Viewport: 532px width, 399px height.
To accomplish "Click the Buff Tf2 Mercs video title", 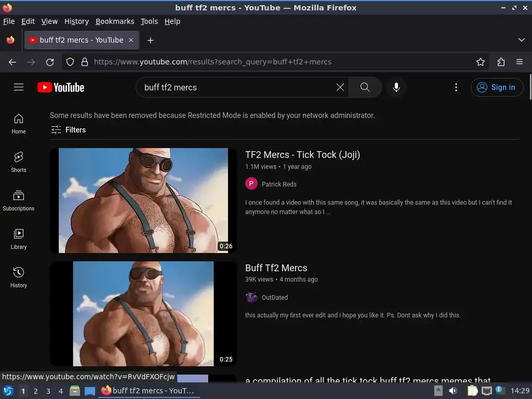I will click(x=276, y=268).
